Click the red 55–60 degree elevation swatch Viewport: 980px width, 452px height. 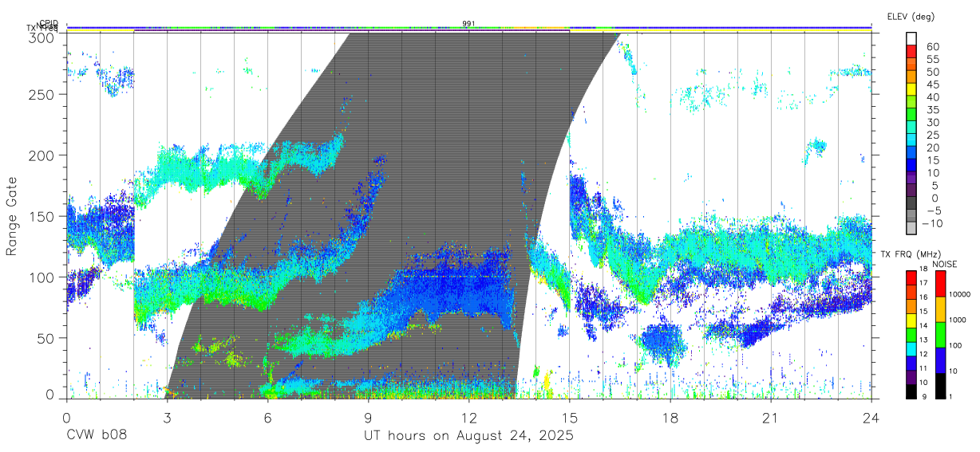(911, 51)
